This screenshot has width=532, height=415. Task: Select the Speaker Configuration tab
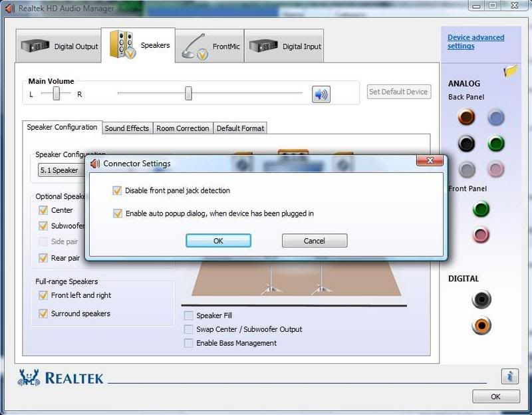click(x=62, y=127)
